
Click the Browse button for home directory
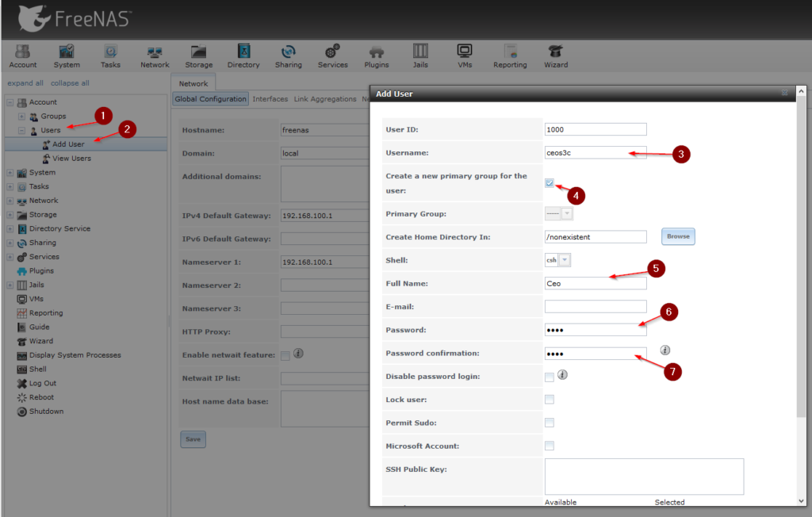pos(678,236)
